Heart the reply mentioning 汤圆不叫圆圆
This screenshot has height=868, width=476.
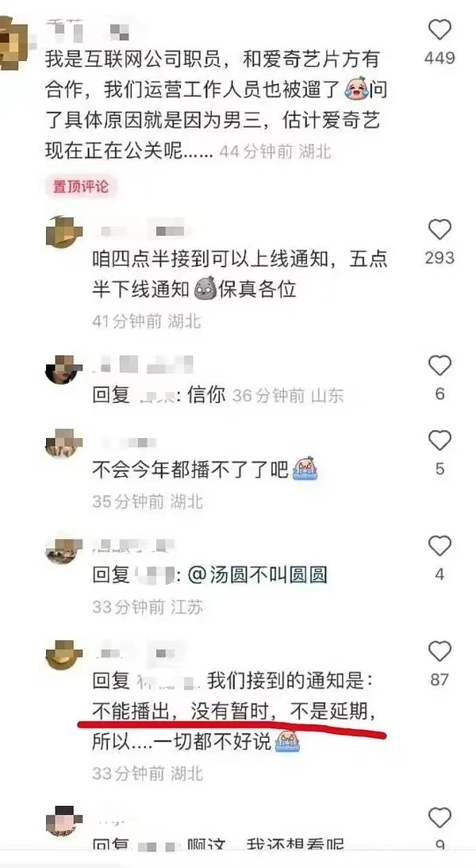440,547
